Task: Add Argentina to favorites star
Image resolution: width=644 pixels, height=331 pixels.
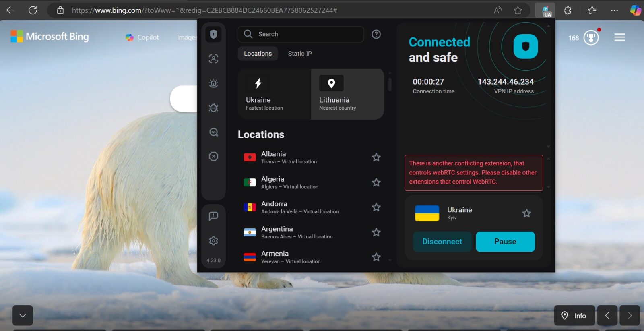Action: [x=376, y=232]
